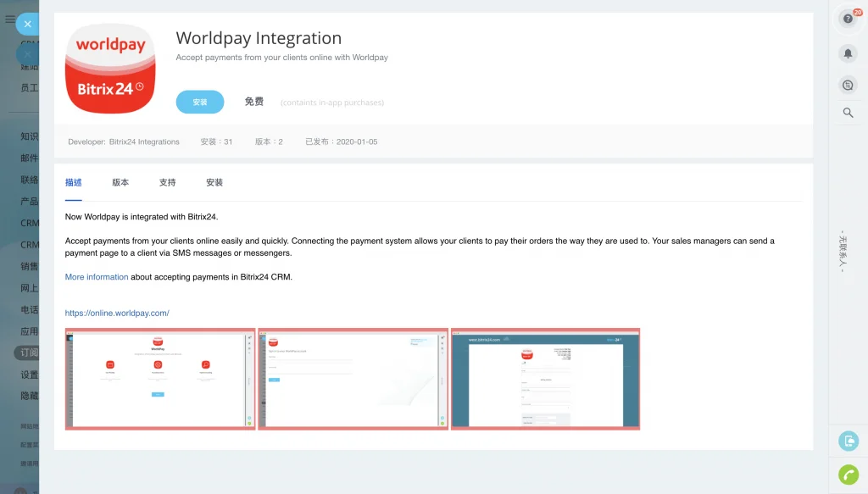
Task: Open first screenshot thumbnail with three red icons
Action: [x=160, y=379]
